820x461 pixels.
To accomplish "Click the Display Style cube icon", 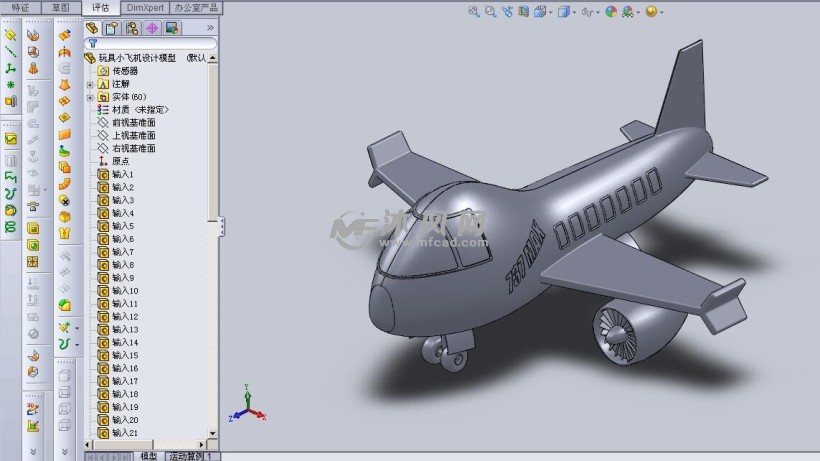I will click(x=563, y=11).
